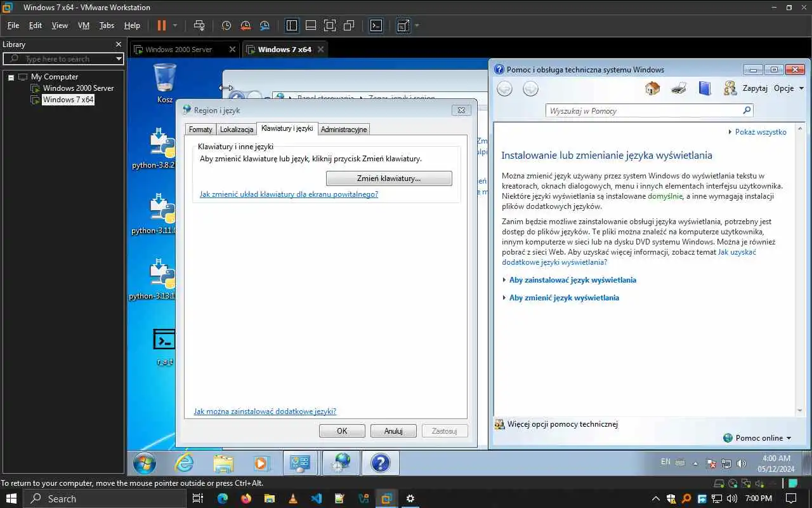Open the Windows 7 Start orb
This screenshot has width=812, height=508.
(x=145, y=464)
